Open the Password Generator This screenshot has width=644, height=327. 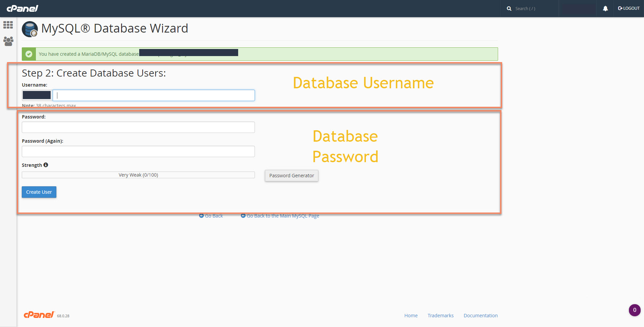[x=291, y=176]
